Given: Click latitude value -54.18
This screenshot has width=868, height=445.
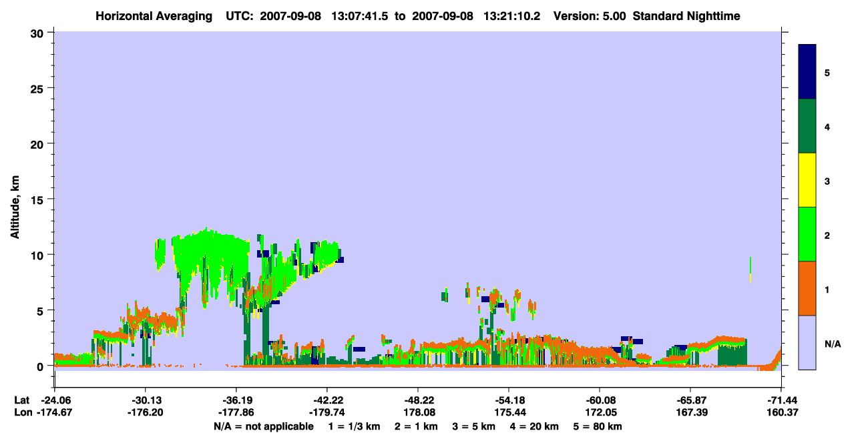Looking at the screenshot, I should tap(508, 400).
